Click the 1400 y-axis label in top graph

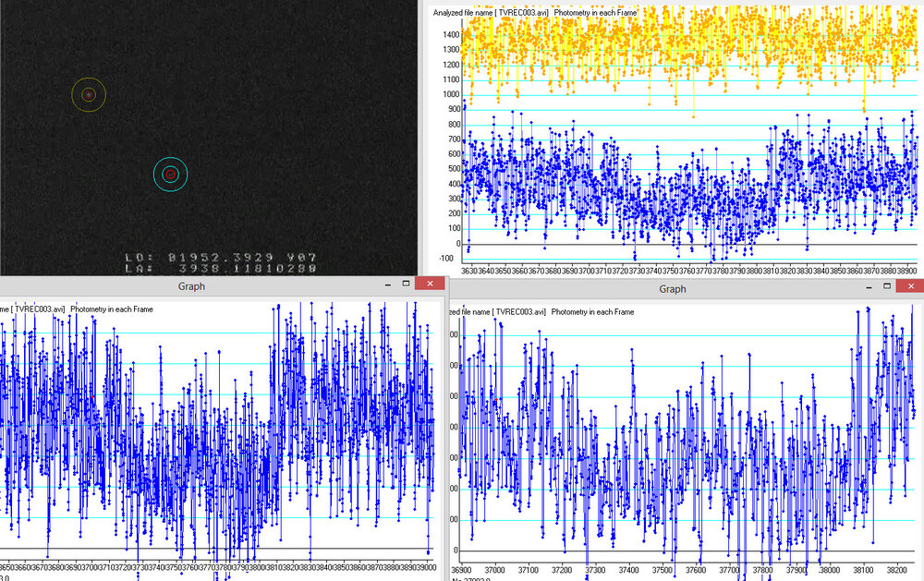(x=450, y=33)
